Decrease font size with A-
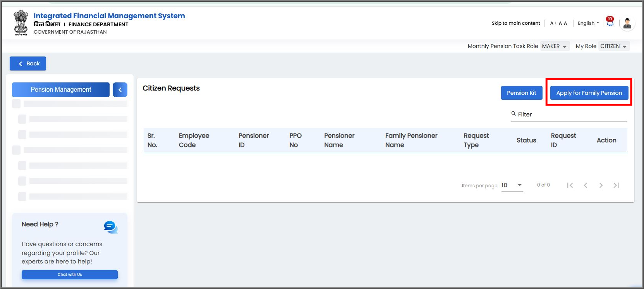This screenshot has height=289, width=644. pos(567,23)
